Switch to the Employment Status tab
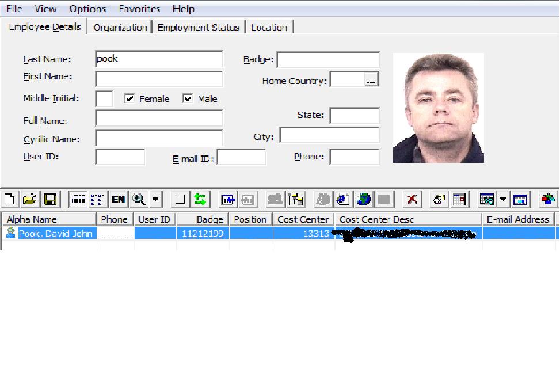560x392 pixels. (x=199, y=28)
